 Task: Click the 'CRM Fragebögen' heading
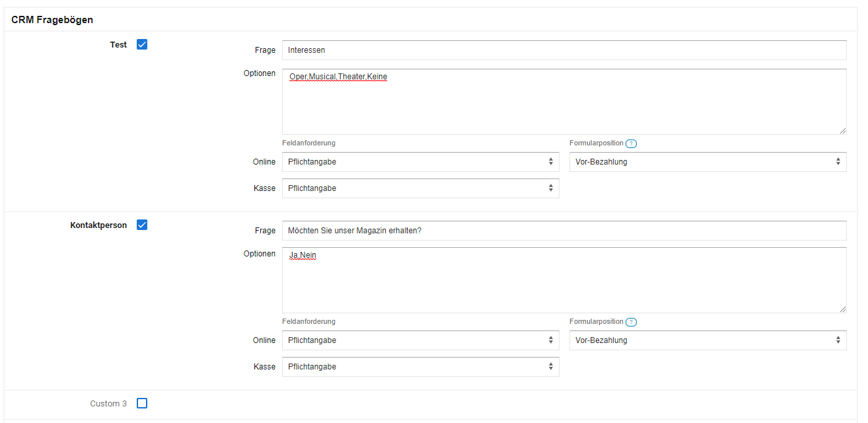click(x=52, y=20)
